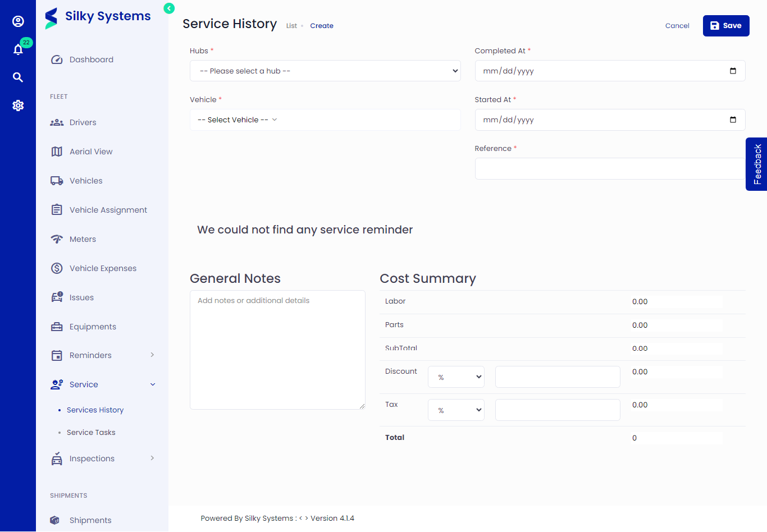
Task: Open Services History in the Service submenu
Action: pyautogui.click(x=95, y=410)
